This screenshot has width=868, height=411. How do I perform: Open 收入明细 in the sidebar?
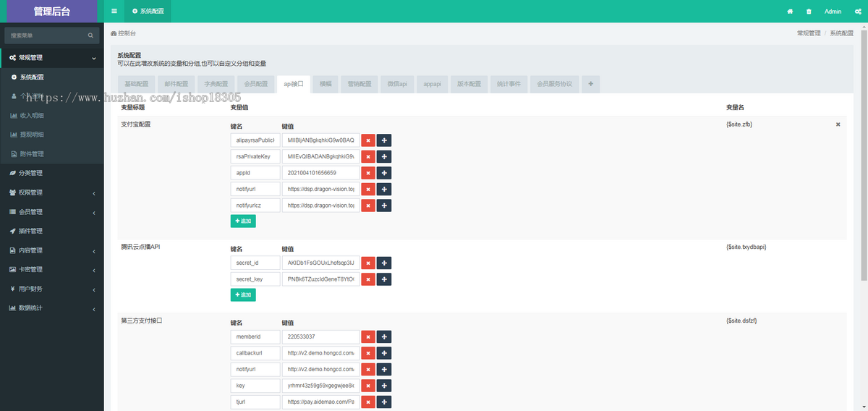click(x=52, y=115)
